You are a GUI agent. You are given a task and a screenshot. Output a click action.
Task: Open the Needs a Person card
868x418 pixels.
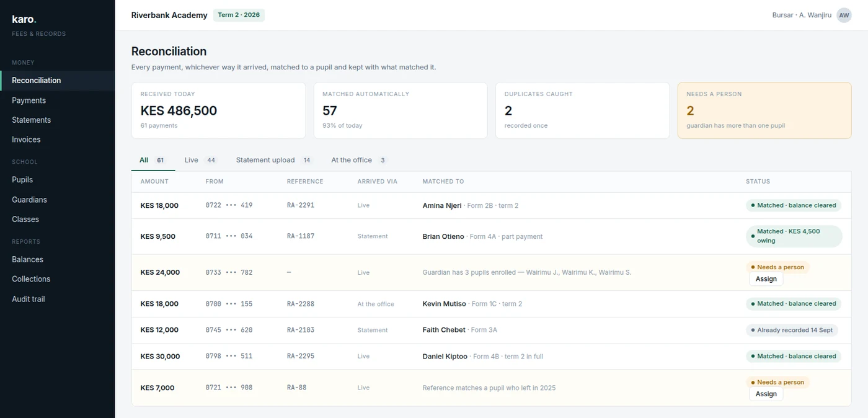point(764,110)
